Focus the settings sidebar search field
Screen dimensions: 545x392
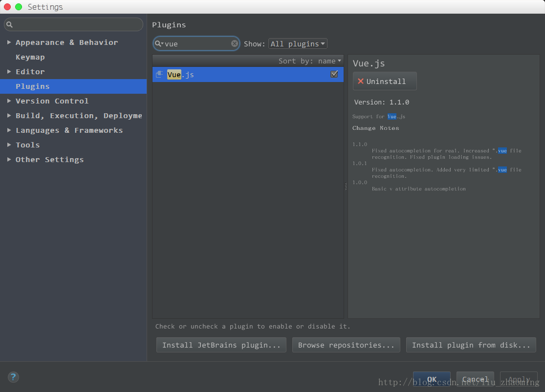73,24
